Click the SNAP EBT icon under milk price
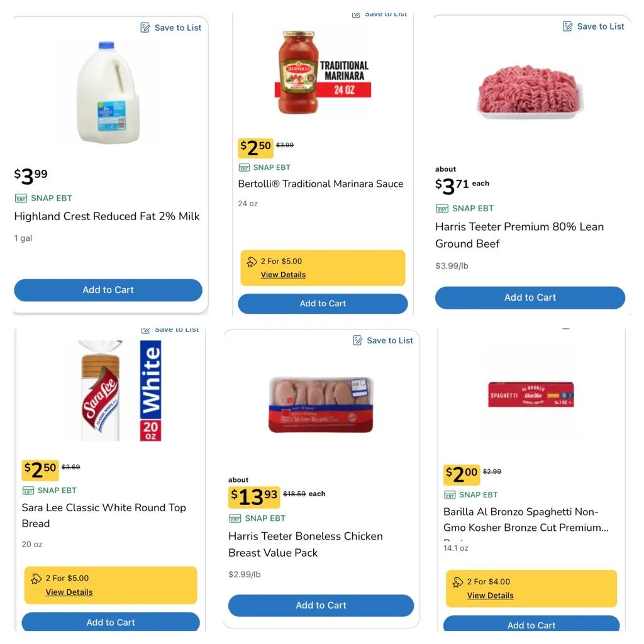The height and width of the screenshot is (644, 644). click(21, 198)
